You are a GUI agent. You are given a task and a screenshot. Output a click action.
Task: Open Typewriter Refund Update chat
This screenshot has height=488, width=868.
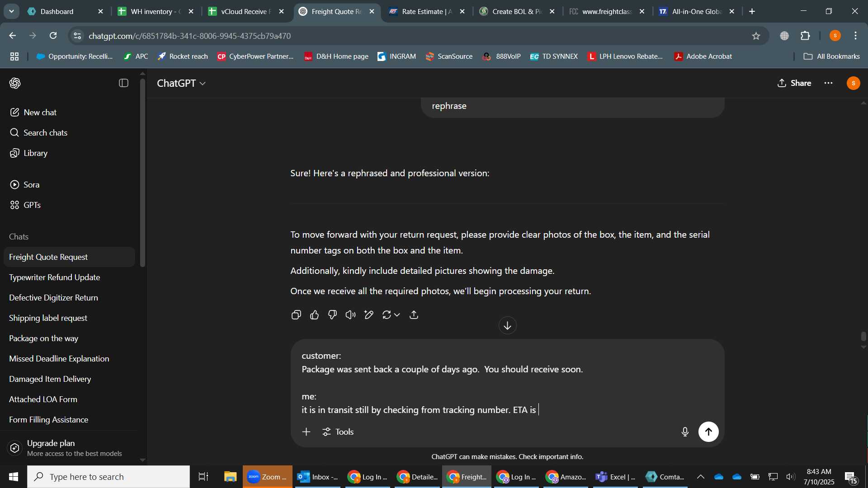[70, 277]
